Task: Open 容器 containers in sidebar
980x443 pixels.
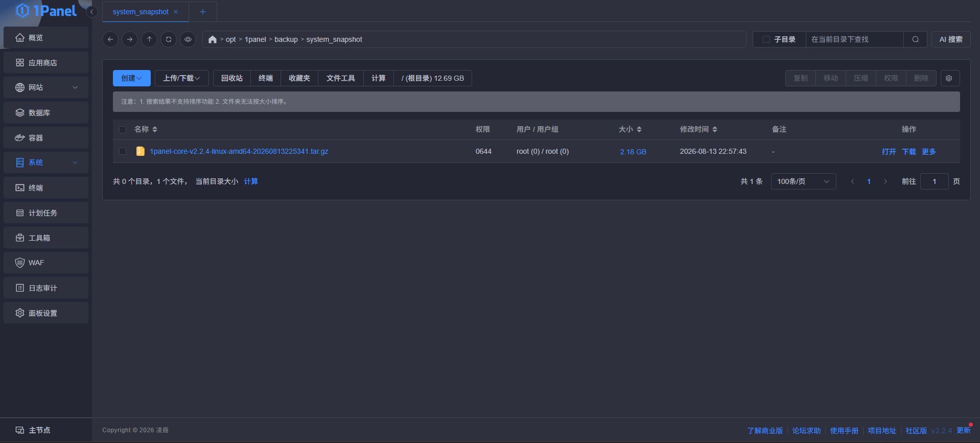Action: pyautogui.click(x=46, y=137)
